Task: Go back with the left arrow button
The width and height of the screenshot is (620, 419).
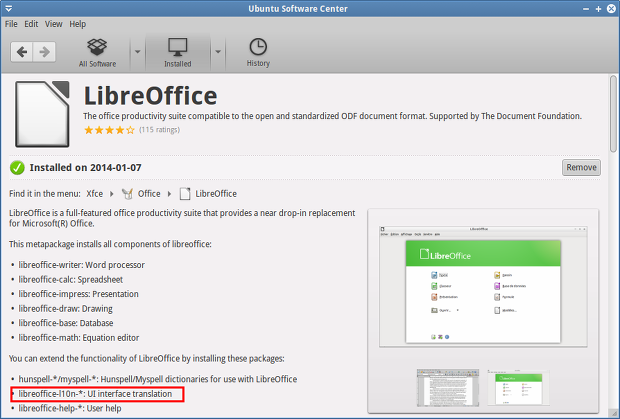Action: [22, 52]
